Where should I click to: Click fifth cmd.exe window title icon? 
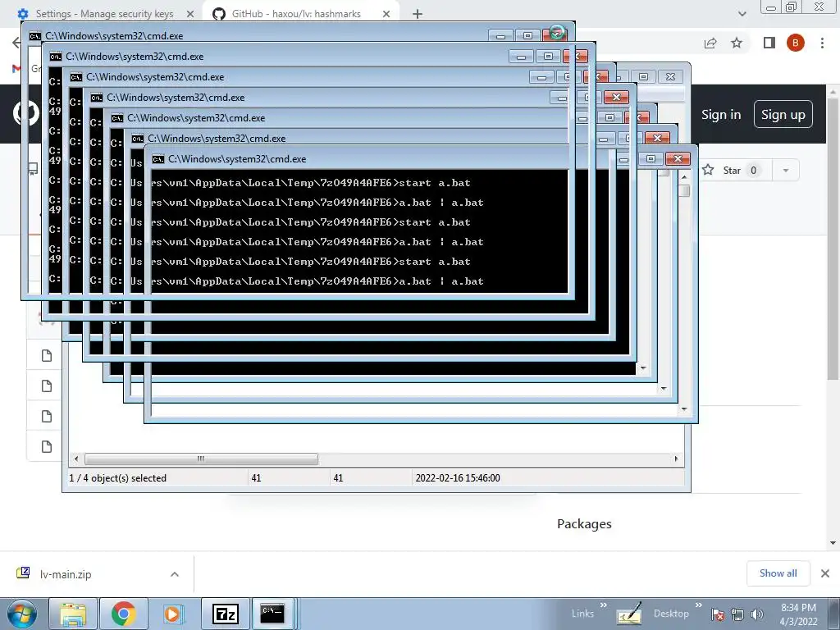point(116,118)
